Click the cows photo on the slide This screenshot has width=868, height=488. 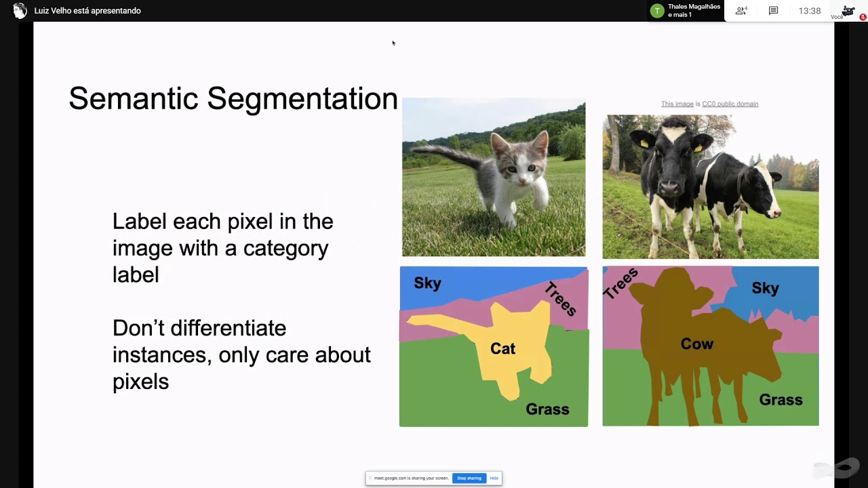[711, 187]
